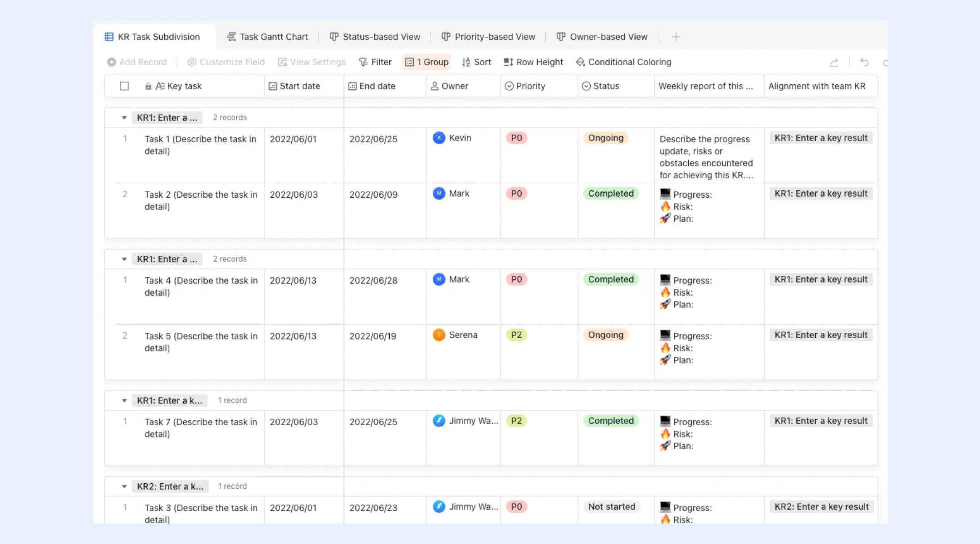This screenshot has width=980, height=544.
Task: Open Sort settings
Action: pyautogui.click(x=476, y=62)
